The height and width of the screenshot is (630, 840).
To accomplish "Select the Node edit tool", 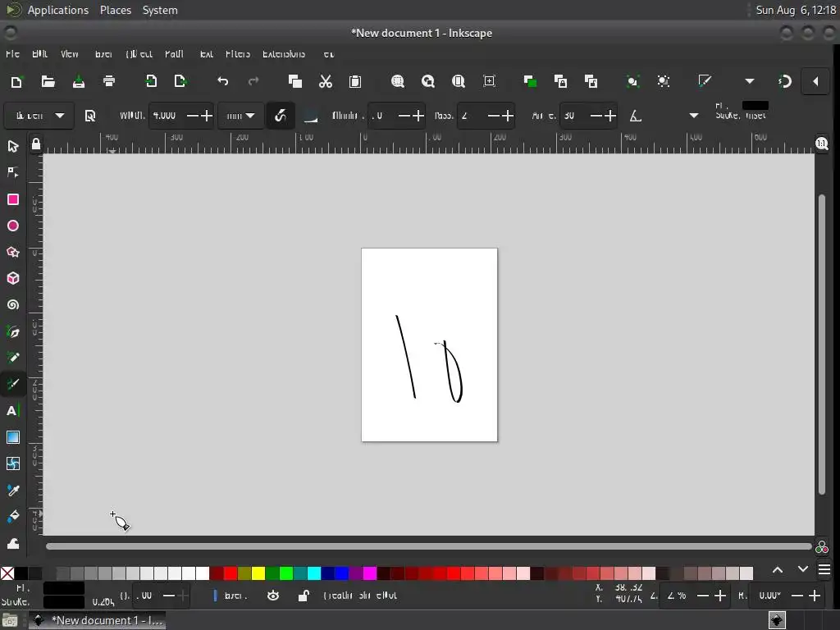I will (13, 172).
